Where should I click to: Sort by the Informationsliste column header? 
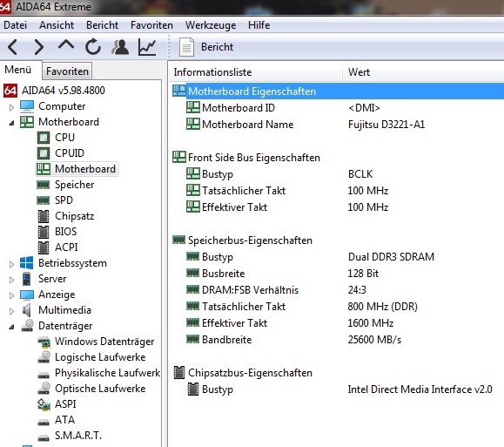click(256, 72)
